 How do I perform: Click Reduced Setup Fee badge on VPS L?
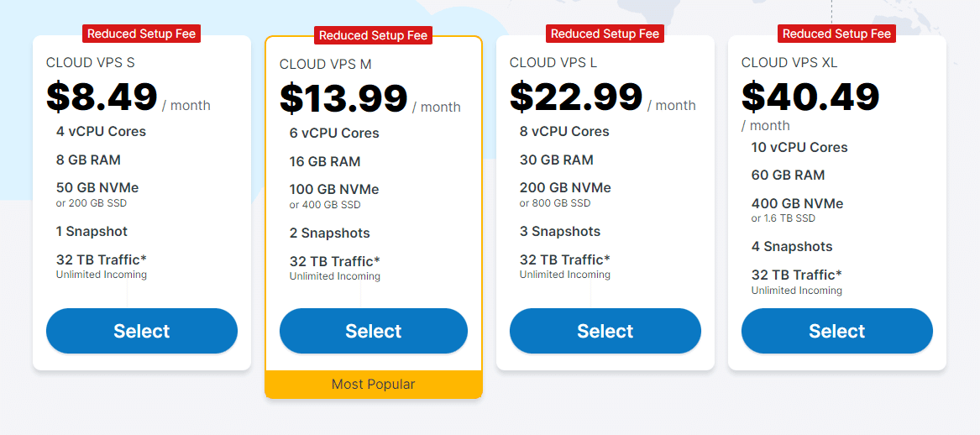pyautogui.click(x=605, y=34)
